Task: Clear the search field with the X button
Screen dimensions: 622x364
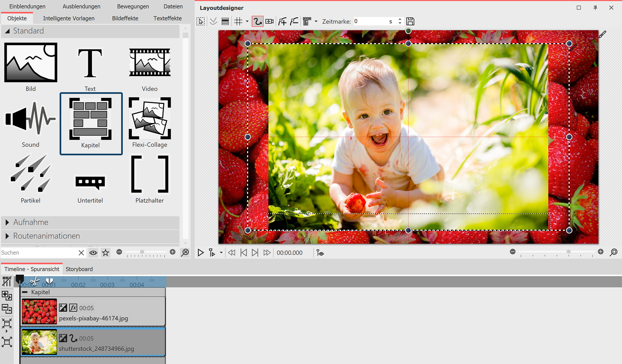Action: [81, 253]
